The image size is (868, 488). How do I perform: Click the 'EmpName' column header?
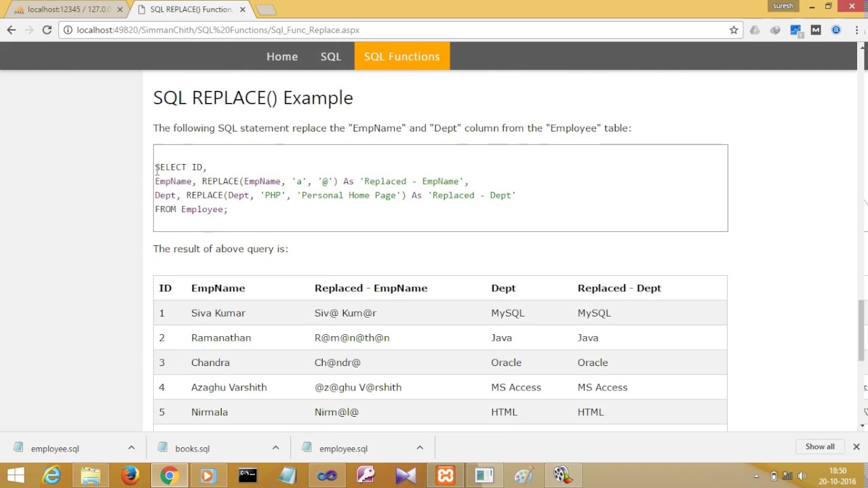[x=218, y=288]
